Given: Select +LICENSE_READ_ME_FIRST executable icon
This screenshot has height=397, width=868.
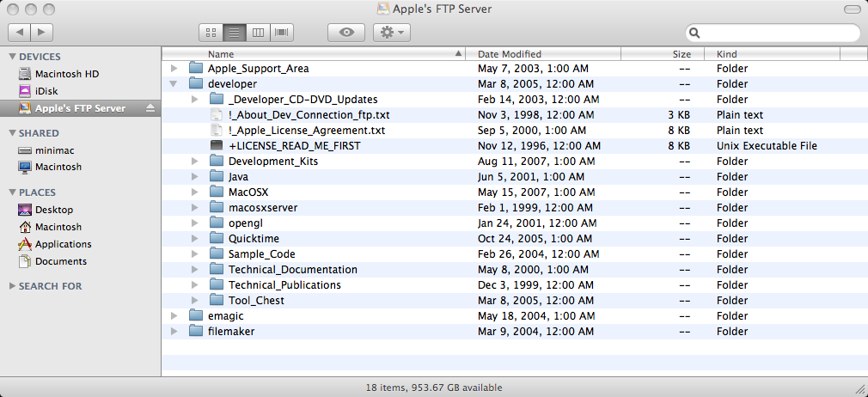Looking at the screenshot, I should 217,146.
